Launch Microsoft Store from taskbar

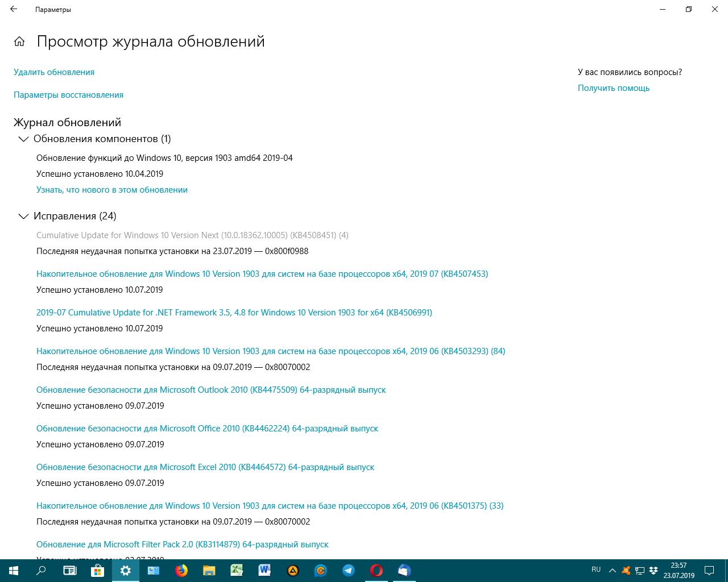(97, 571)
